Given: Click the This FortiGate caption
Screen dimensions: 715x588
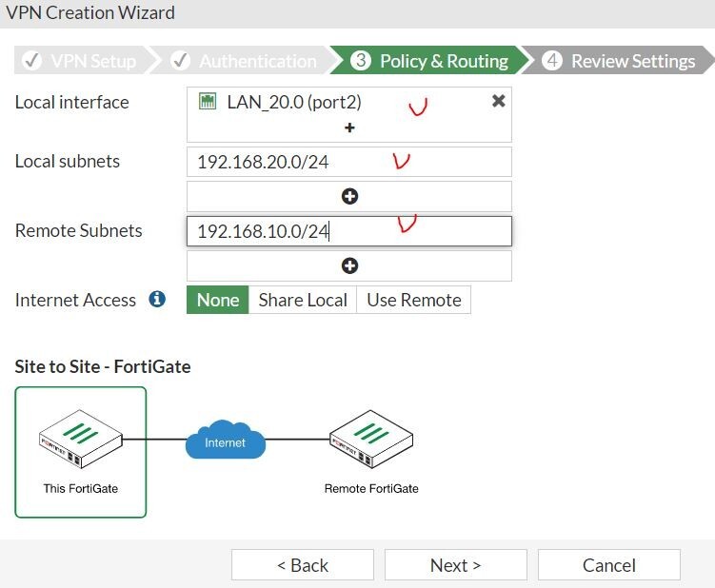Looking at the screenshot, I should [x=81, y=489].
